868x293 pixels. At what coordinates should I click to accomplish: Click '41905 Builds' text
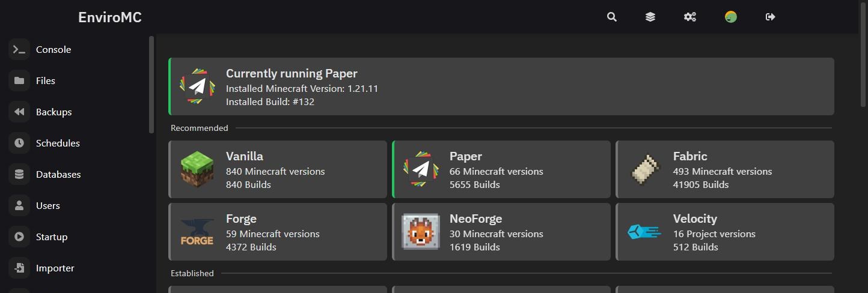[701, 184]
